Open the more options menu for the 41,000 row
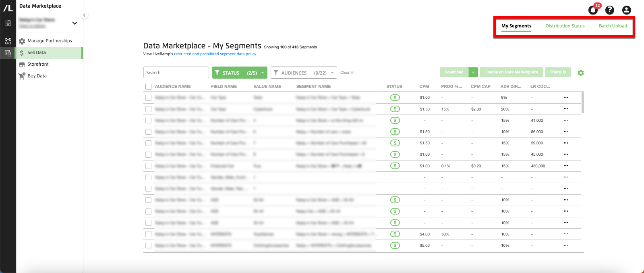 click(566, 120)
